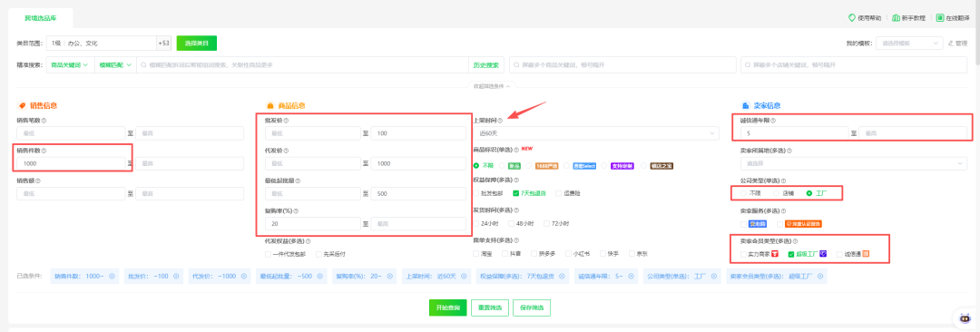Select the 1688严选 product label radio
This screenshot has height=332, width=980.
coord(529,166)
